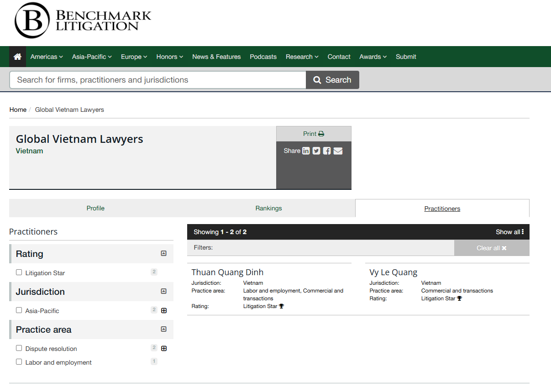Open the Submit page
The width and height of the screenshot is (551, 392).
click(406, 57)
